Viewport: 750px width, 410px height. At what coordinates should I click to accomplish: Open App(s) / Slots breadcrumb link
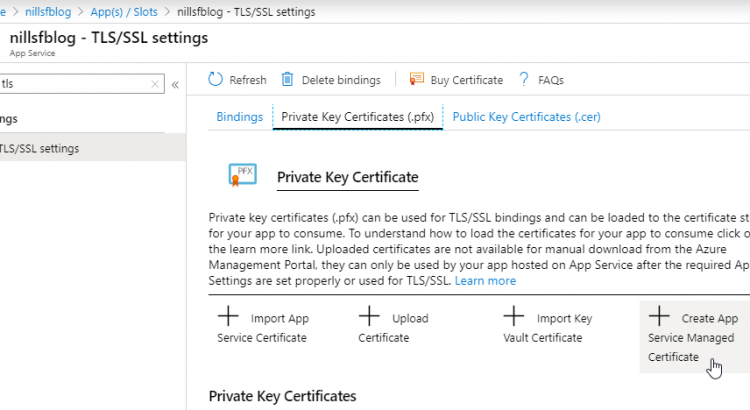(124, 12)
